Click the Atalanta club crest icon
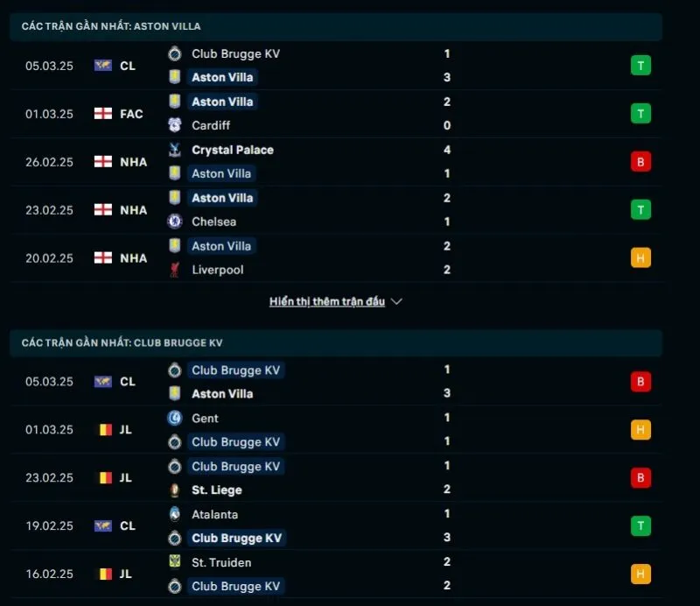700x606 pixels. pyautogui.click(x=174, y=514)
